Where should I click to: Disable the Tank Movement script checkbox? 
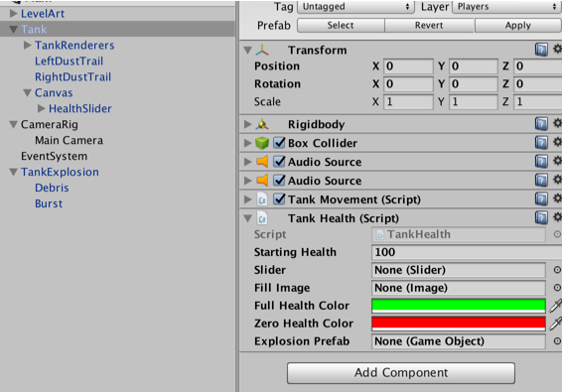279,198
